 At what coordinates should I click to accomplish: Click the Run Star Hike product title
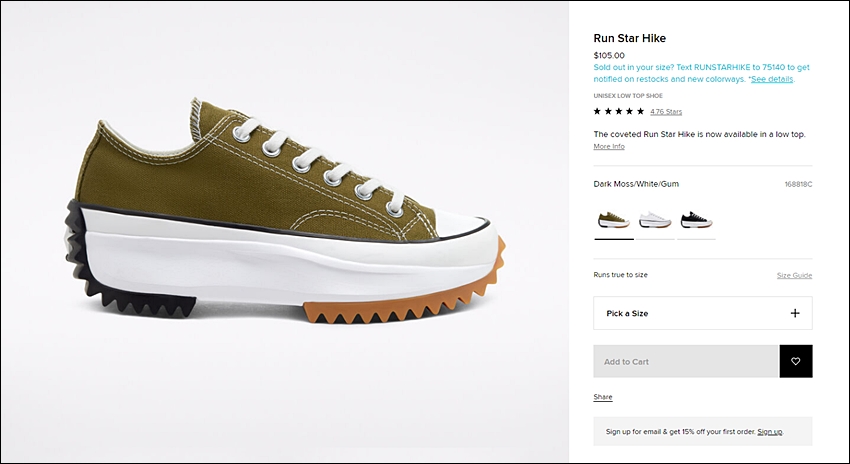click(629, 38)
